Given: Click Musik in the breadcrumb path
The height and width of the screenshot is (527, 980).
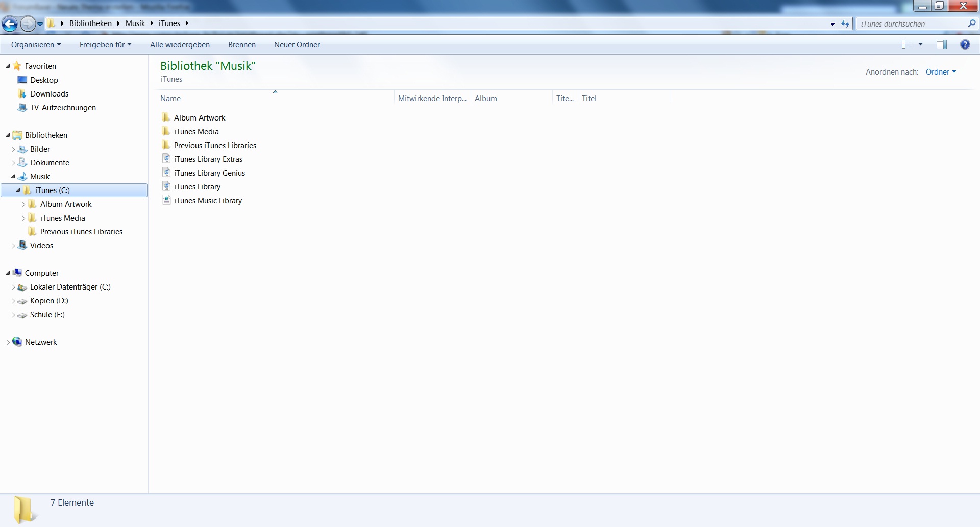Looking at the screenshot, I should 135,23.
